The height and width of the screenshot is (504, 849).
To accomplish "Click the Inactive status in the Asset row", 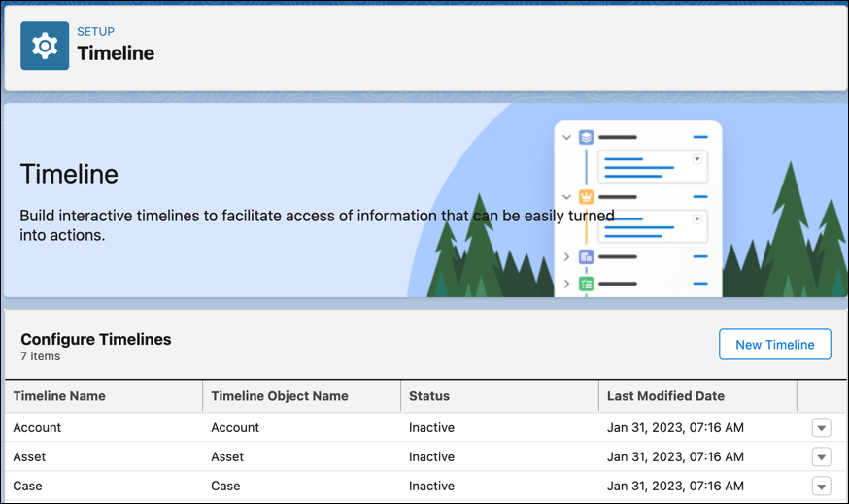I will tap(431, 457).
